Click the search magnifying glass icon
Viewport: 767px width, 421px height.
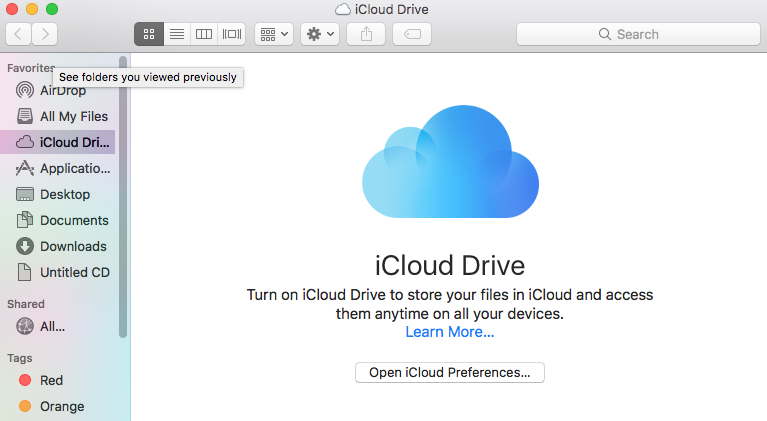pyautogui.click(x=605, y=34)
